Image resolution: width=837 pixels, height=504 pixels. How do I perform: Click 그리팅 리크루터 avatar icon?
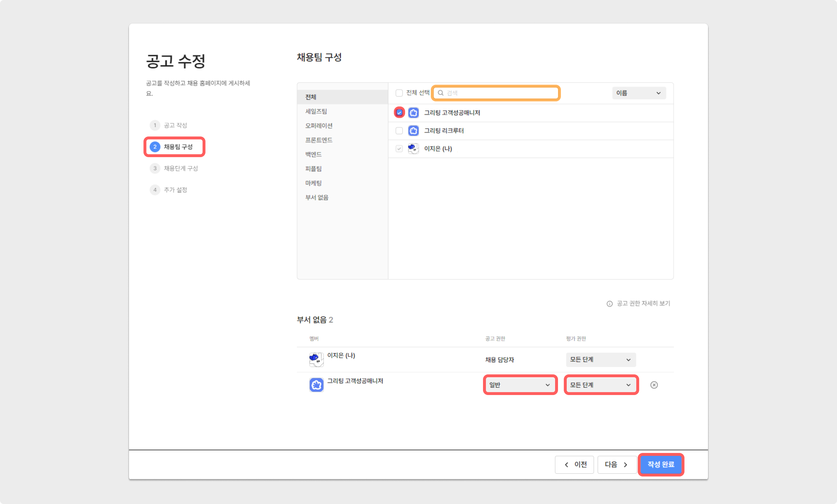click(413, 131)
